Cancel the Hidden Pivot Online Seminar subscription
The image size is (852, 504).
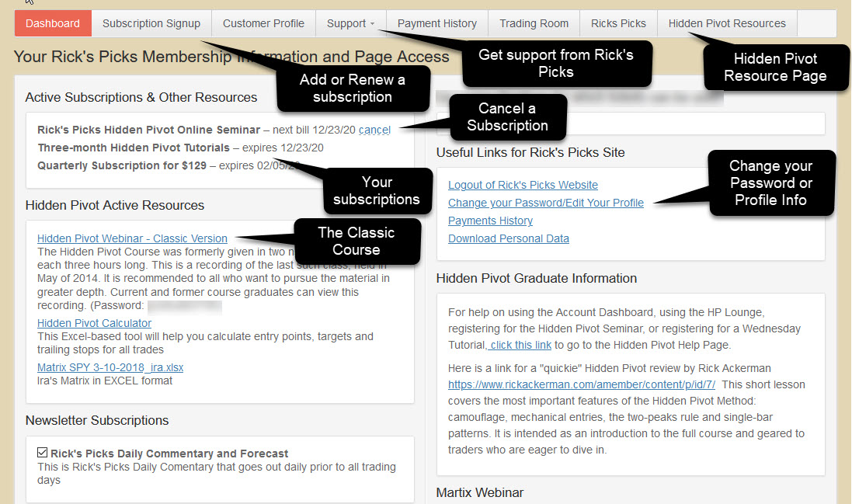374,130
